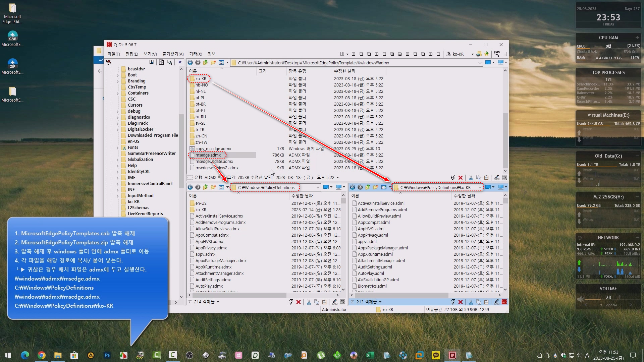This screenshot has width=644, height=362.
Task: Click the paste clipboard in the top pane status bar
Action: pyautogui.click(x=486, y=178)
